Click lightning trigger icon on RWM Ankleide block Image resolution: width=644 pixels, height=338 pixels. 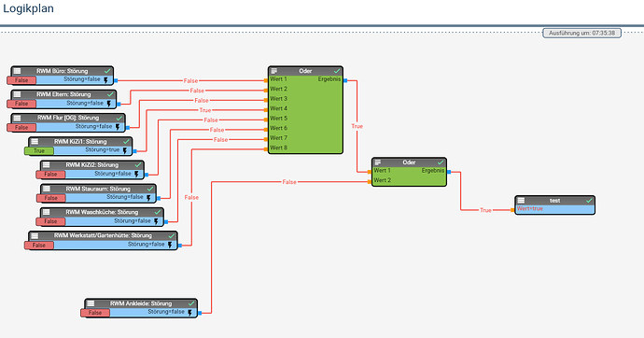[189, 313]
